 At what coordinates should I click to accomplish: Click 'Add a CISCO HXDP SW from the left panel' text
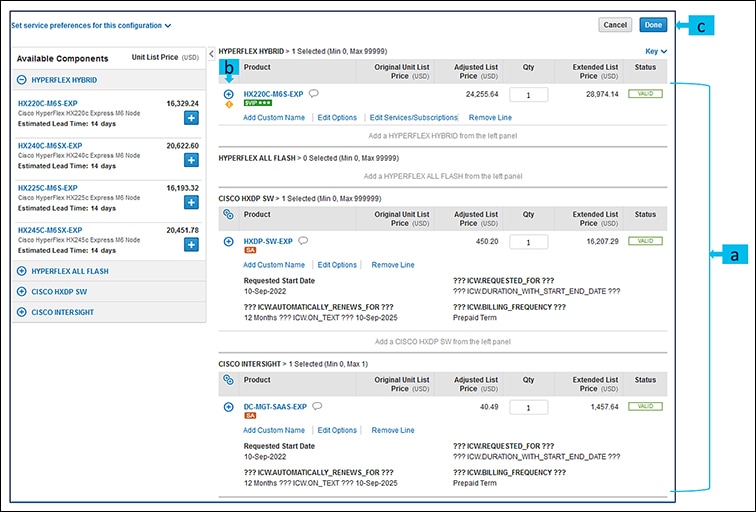coord(443,341)
